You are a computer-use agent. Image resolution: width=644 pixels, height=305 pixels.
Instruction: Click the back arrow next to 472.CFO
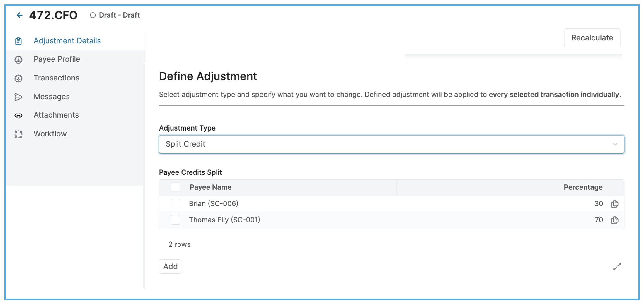tap(20, 15)
